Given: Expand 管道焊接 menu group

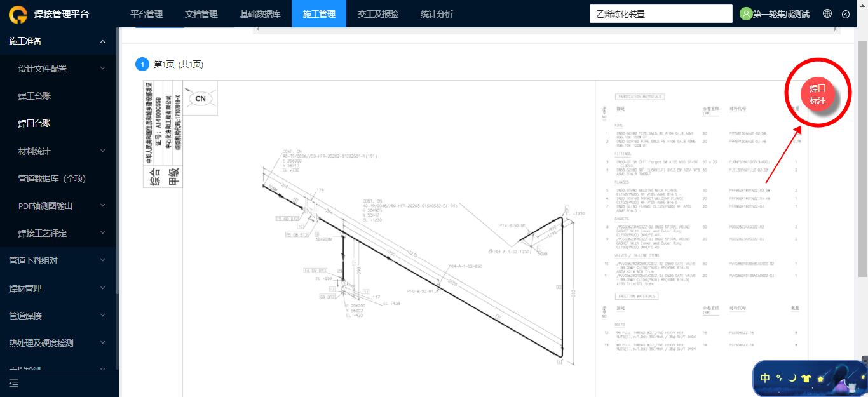Looking at the screenshot, I should pos(57,316).
